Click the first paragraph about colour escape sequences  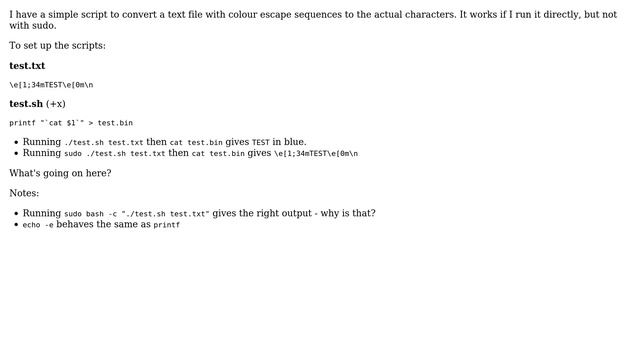tap(313, 20)
